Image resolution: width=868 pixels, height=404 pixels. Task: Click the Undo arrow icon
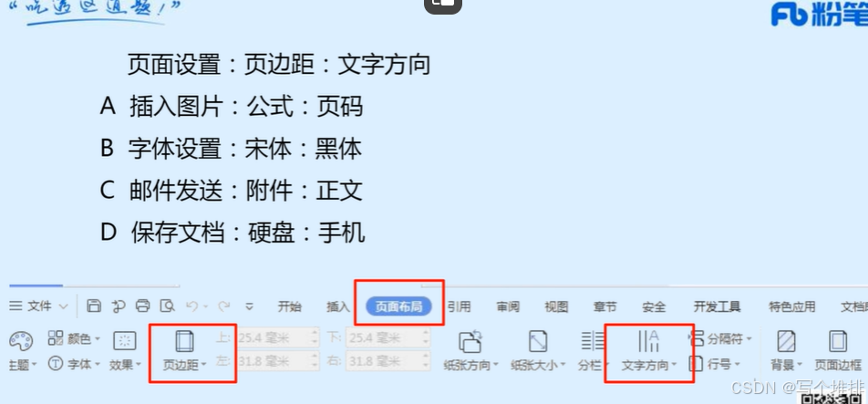[191, 306]
